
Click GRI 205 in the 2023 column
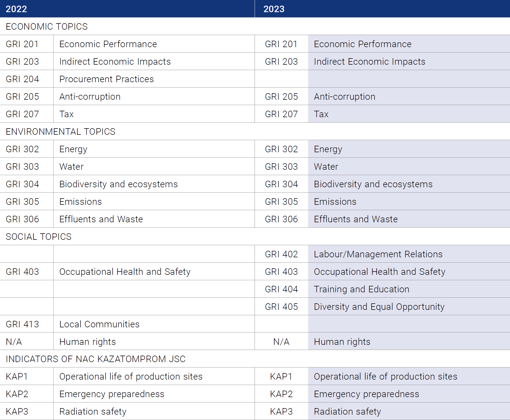[282, 96]
